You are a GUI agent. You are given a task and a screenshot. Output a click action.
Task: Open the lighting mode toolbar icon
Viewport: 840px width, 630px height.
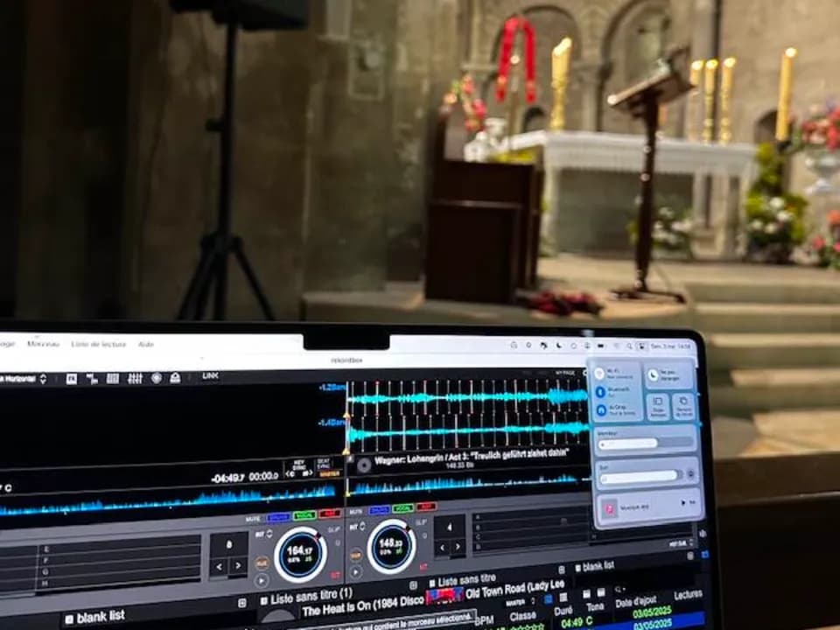coord(175,378)
